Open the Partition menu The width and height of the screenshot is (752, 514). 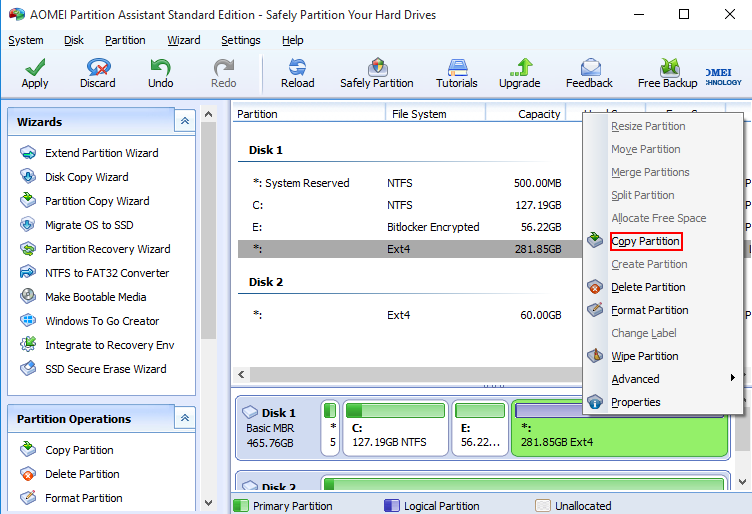coord(125,40)
